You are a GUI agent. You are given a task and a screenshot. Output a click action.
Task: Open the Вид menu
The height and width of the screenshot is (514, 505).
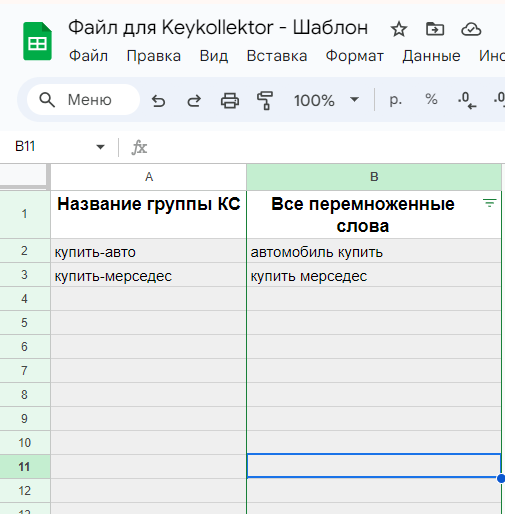214,56
